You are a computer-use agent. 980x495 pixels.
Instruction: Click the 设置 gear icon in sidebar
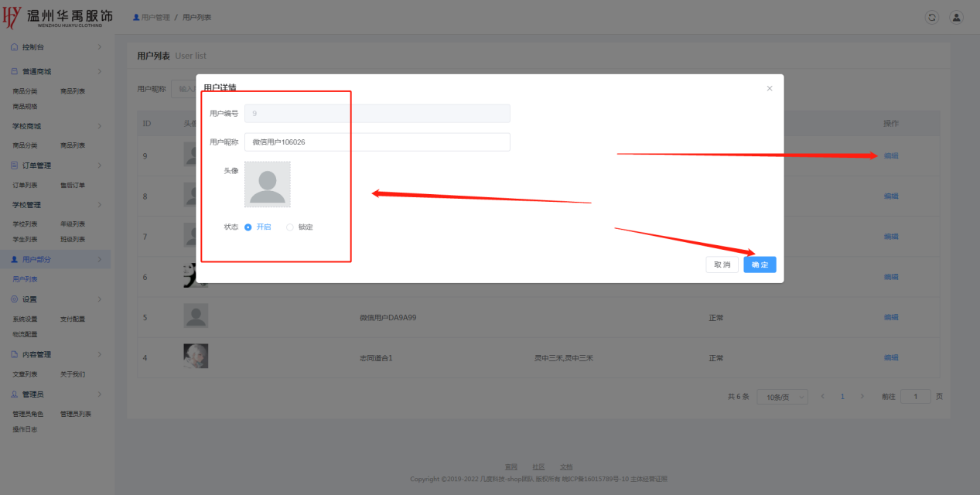pyautogui.click(x=15, y=299)
